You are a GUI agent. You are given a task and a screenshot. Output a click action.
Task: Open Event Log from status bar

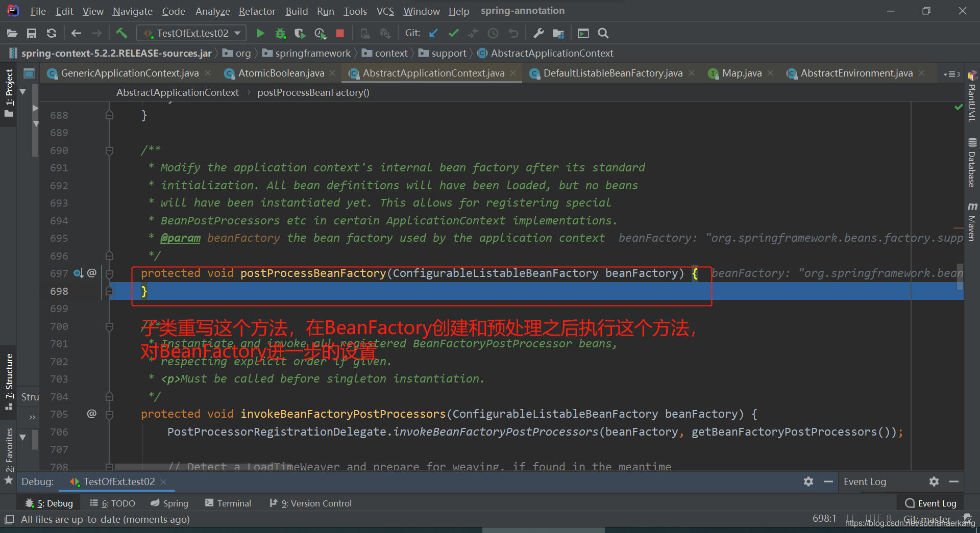click(931, 503)
